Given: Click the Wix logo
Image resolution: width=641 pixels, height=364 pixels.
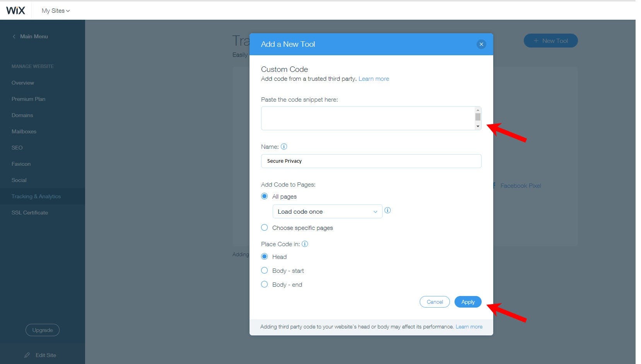Looking at the screenshot, I should point(15,10).
